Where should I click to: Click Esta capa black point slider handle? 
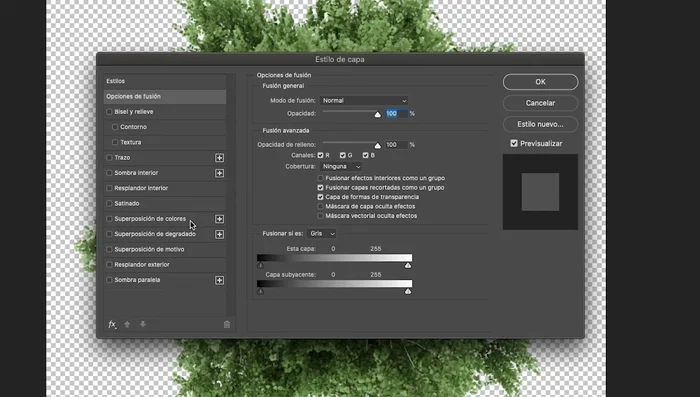coord(261,265)
